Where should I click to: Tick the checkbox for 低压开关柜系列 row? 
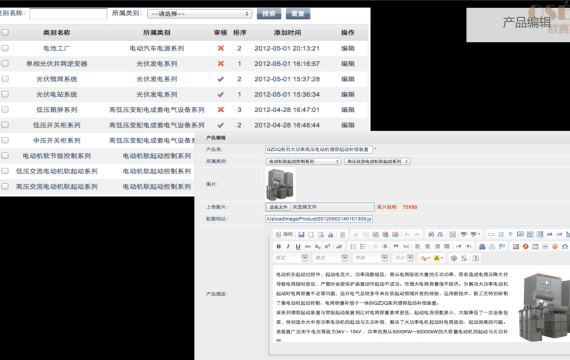pyautogui.click(x=5, y=125)
